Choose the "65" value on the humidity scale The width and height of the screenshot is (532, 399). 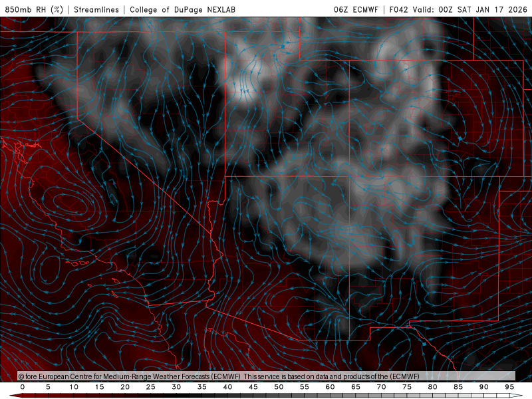coord(356,387)
